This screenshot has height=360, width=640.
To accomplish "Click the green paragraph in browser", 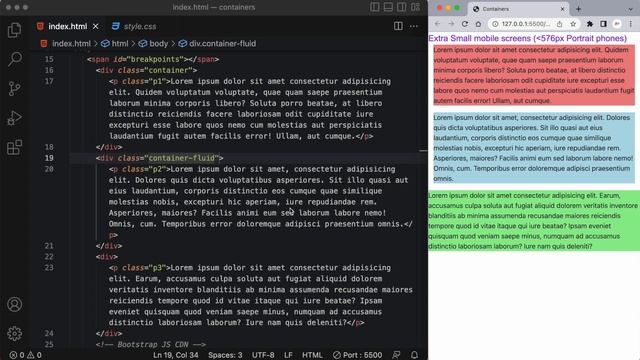I will click(x=534, y=220).
